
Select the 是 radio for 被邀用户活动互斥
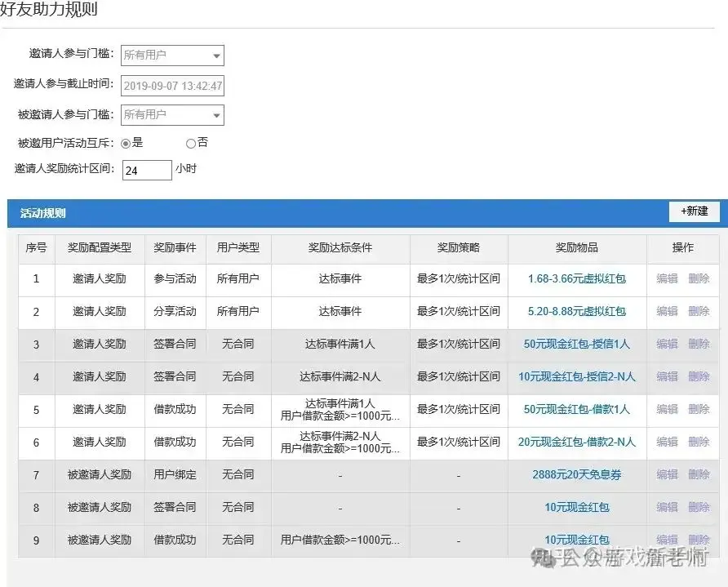pos(125,143)
